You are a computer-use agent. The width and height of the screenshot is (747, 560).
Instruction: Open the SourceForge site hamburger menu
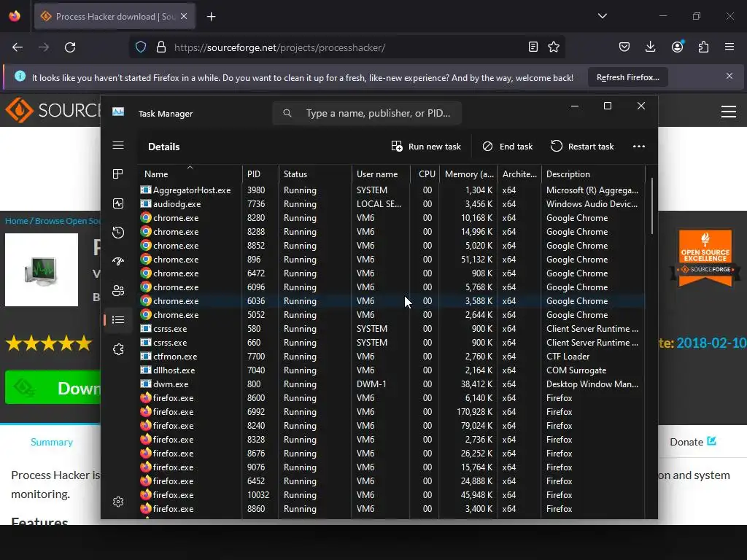(x=729, y=112)
